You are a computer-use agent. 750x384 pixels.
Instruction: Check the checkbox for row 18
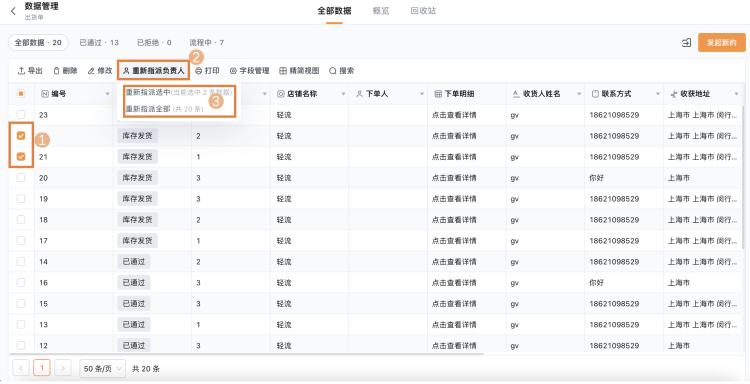(x=21, y=219)
